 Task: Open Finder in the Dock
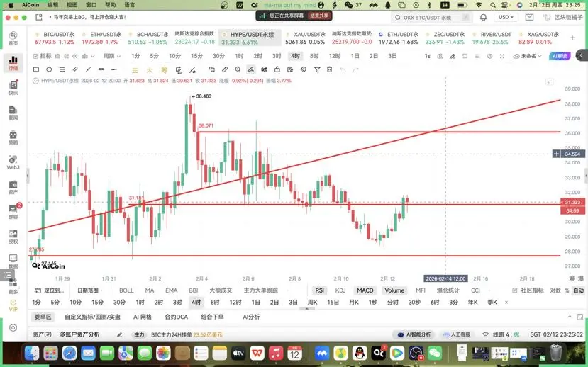[32, 353]
